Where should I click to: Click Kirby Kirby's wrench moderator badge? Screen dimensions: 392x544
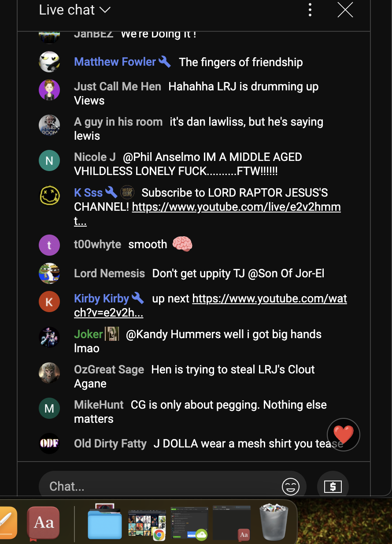(x=138, y=298)
